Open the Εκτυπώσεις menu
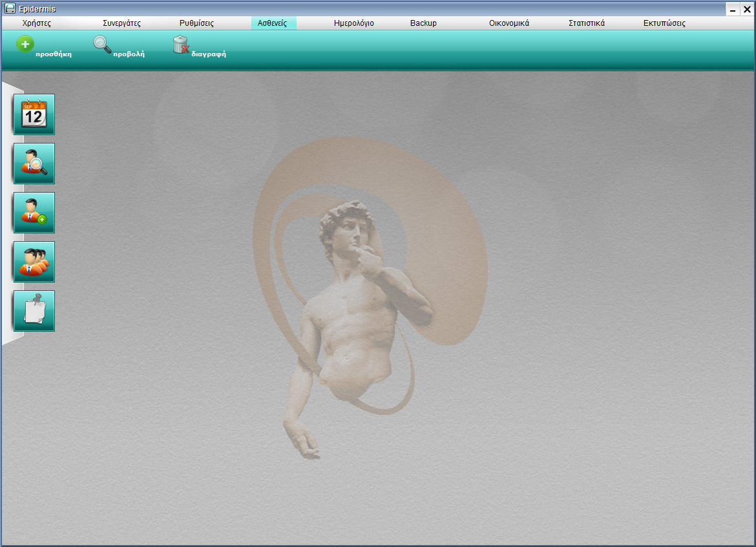Viewport: 756px width, 547px height. (664, 23)
